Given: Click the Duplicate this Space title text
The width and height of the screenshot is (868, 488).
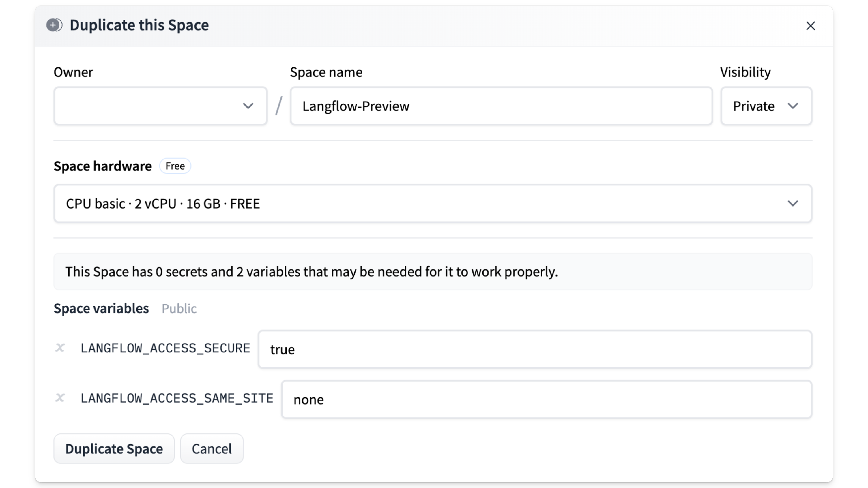Looking at the screenshot, I should pos(139,25).
